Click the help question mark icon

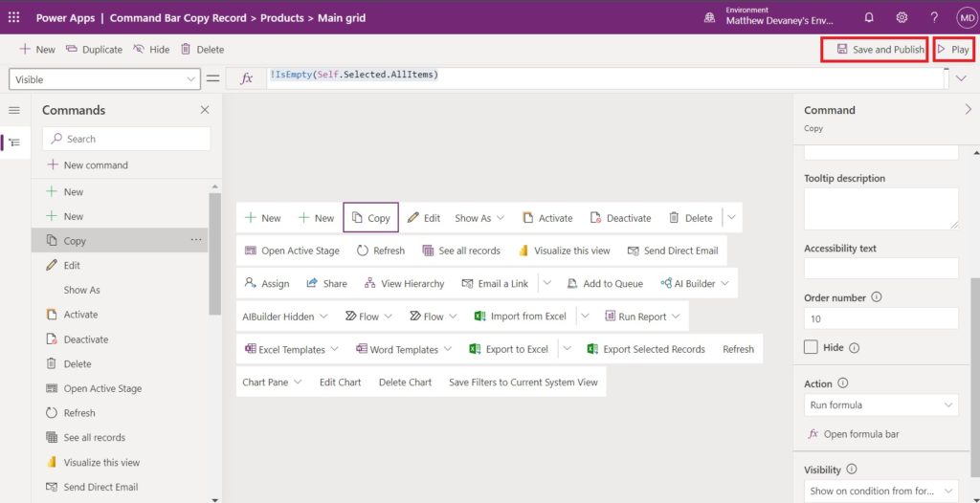[934, 17]
